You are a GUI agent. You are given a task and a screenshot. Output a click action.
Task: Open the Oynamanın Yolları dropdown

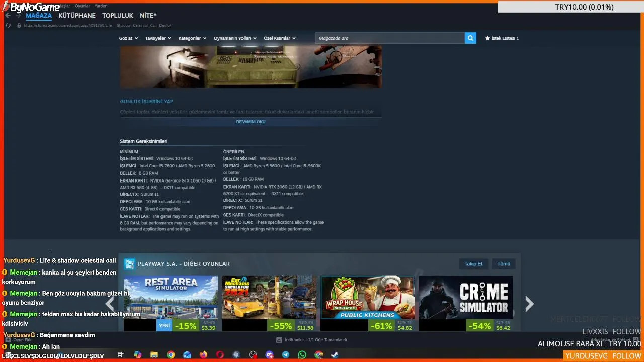click(235, 38)
